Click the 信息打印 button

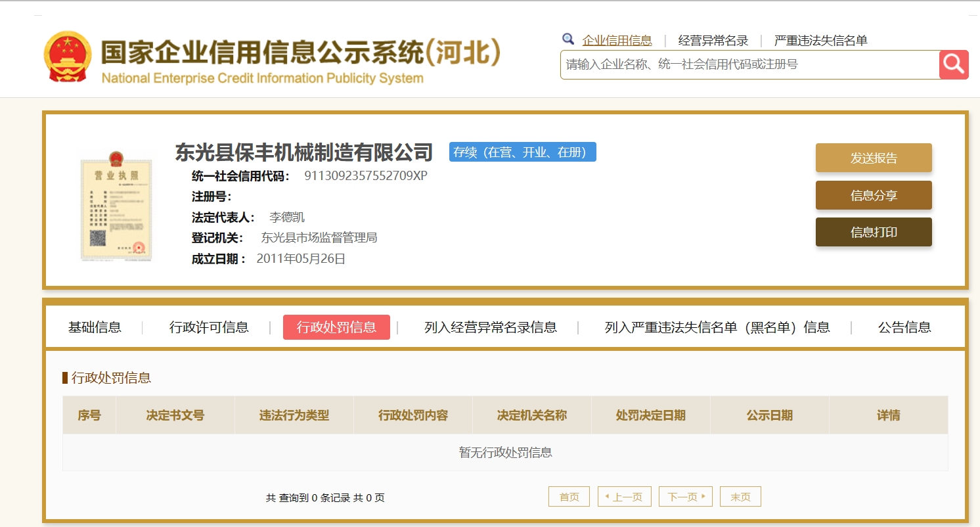[874, 232]
